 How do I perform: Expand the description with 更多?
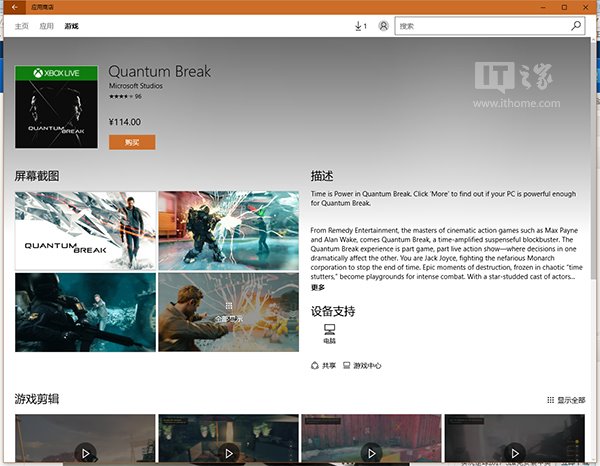pos(318,287)
